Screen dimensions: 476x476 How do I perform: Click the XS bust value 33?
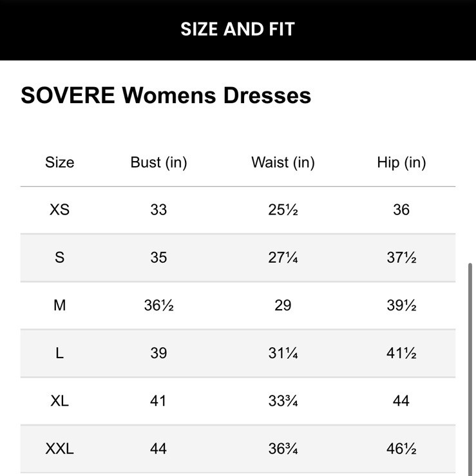coord(158,210)
